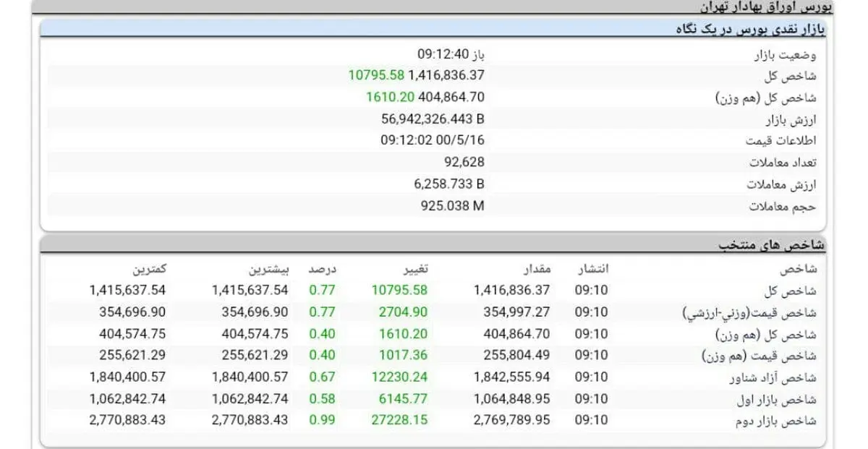Click percent 0.99 of 'شاخص بازار دوم'
Viewport: 868px width, 449px height.
(x=323, y=420)
